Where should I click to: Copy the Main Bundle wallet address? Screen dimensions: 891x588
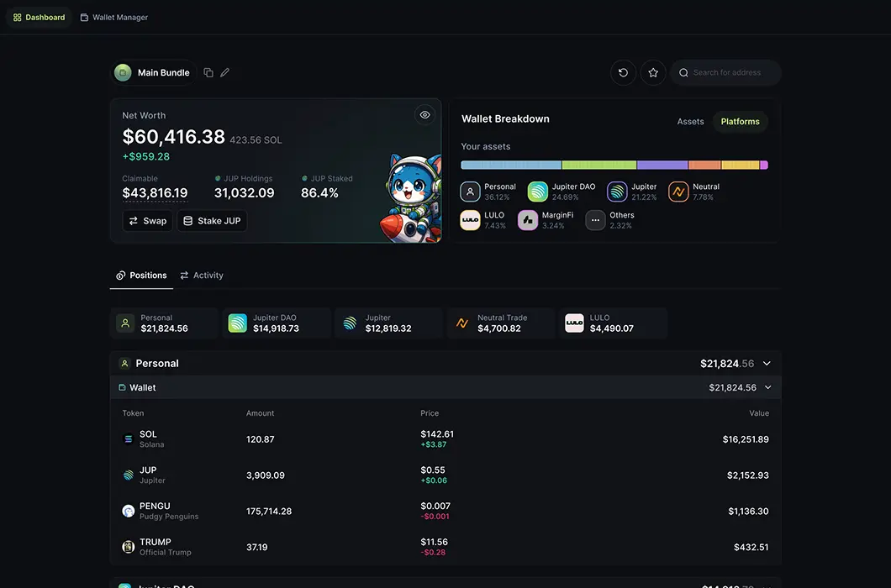(208, 72)
